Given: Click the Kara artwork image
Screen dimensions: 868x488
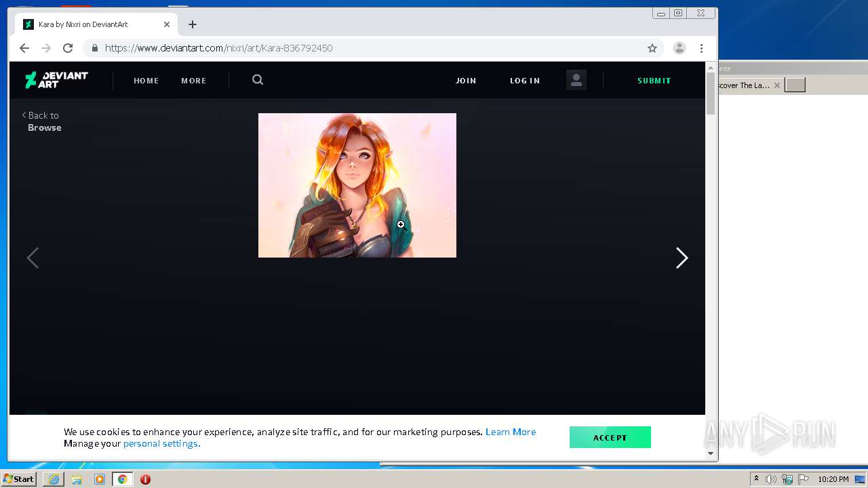Looking at the screenshot, I should tap(357, 185).
